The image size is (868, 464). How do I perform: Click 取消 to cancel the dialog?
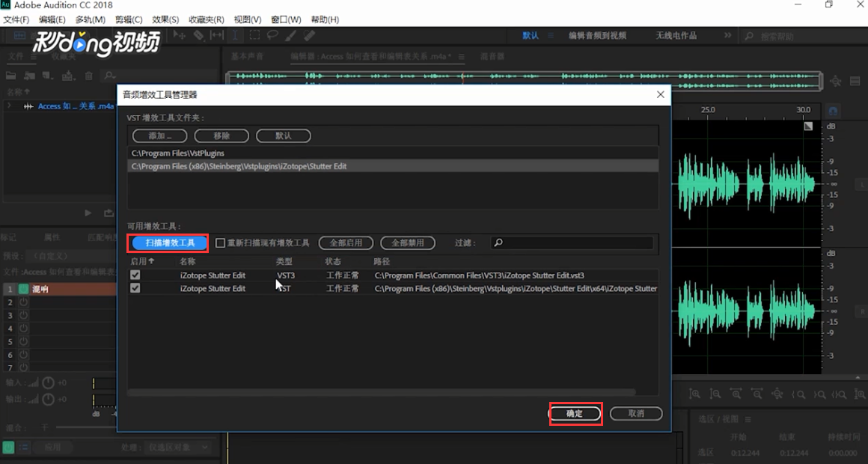coord(636,414)
